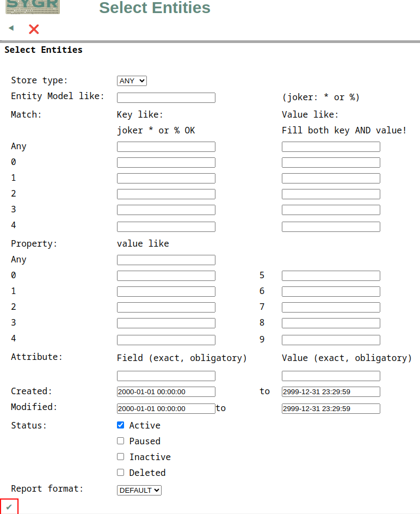Click the Attribute Field exact input
This screenshot has height=514, width=420.
166,376
